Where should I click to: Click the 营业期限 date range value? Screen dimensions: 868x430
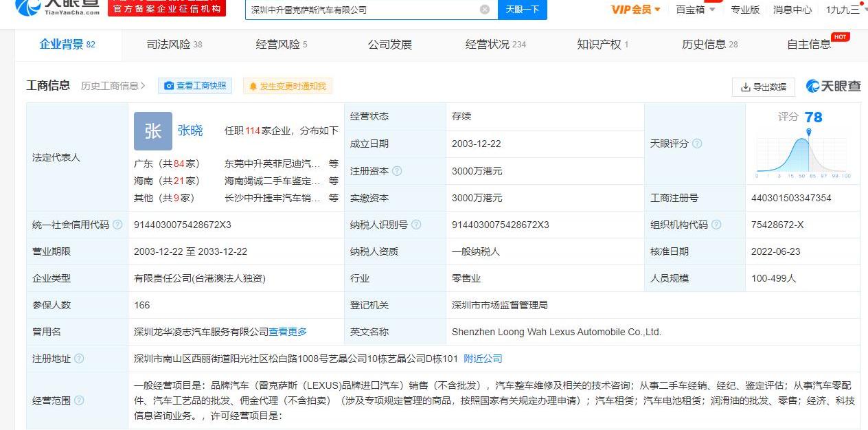point(191,251)
